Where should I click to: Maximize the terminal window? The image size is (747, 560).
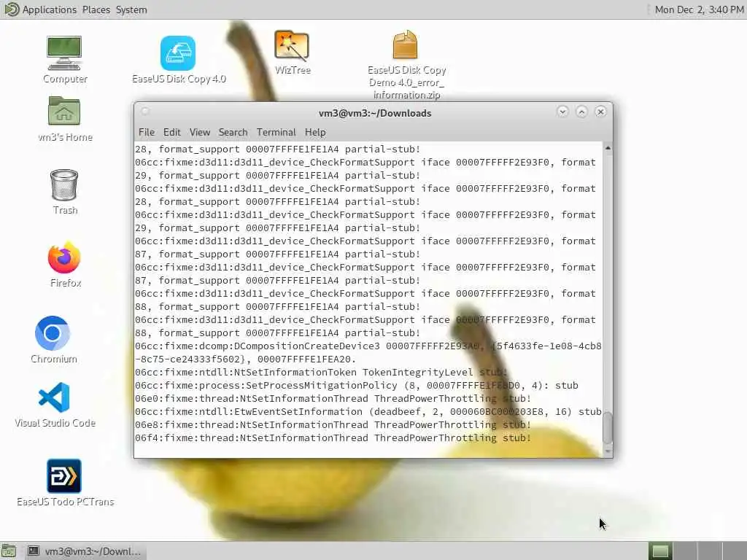(x=581, y=112)
